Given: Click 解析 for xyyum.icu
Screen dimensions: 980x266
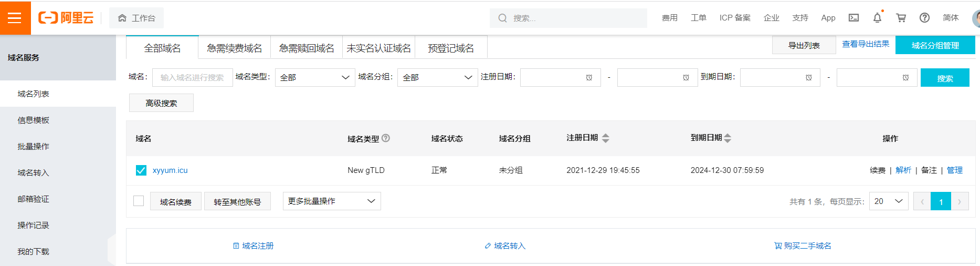Looking at the screenshot, I should (x=903, y=170).
